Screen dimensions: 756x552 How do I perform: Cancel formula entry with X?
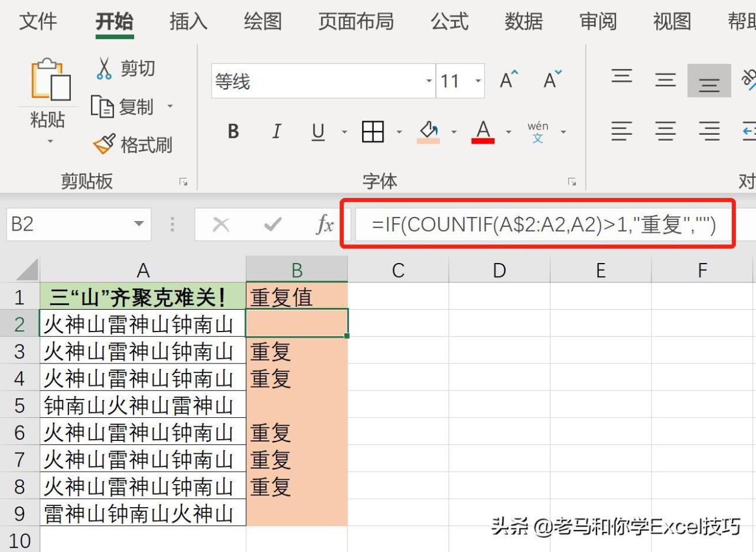pos(221,224)
